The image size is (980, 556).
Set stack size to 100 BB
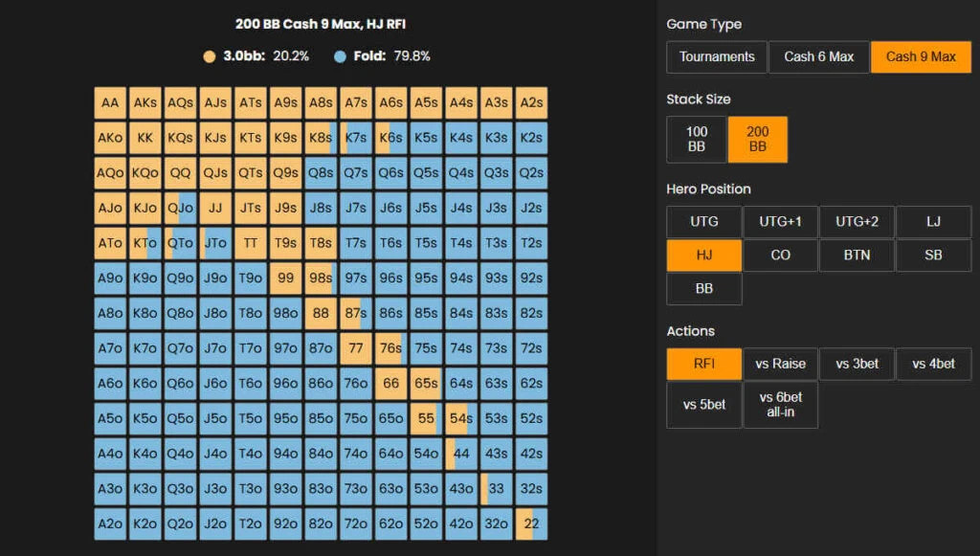coord(697,139)
